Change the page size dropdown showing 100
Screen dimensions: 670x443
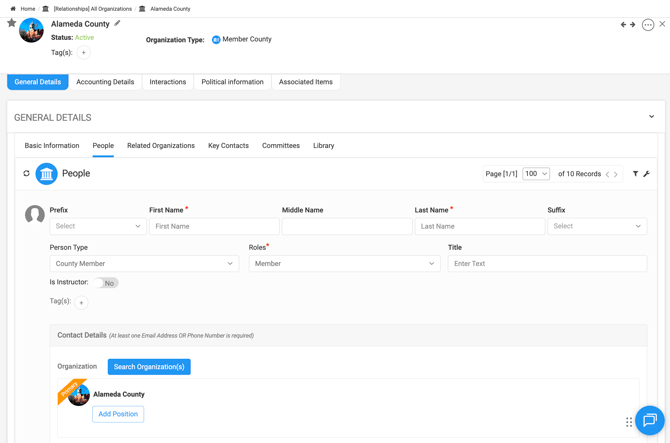536,174
